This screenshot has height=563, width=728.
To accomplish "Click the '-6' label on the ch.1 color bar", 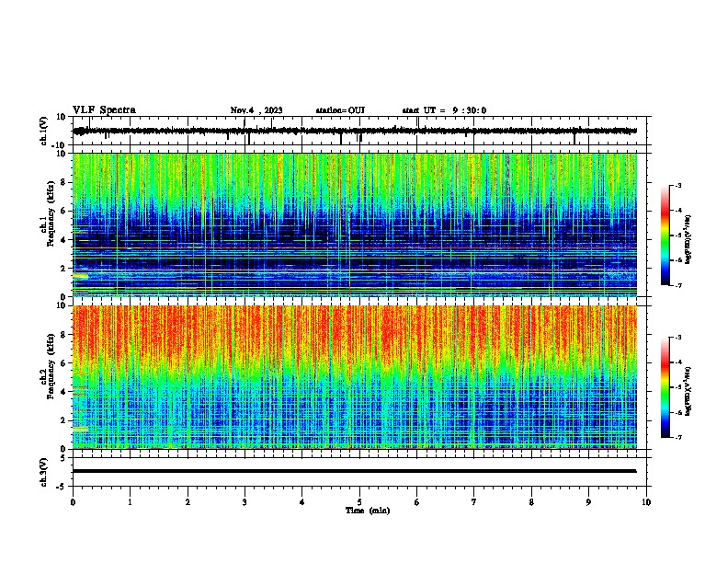I will (x=677, y=260).
